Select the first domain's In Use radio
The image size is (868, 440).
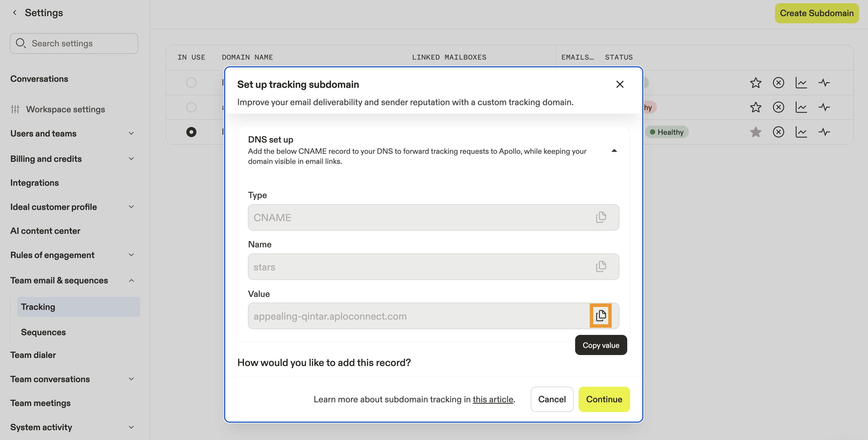[191, 83]
